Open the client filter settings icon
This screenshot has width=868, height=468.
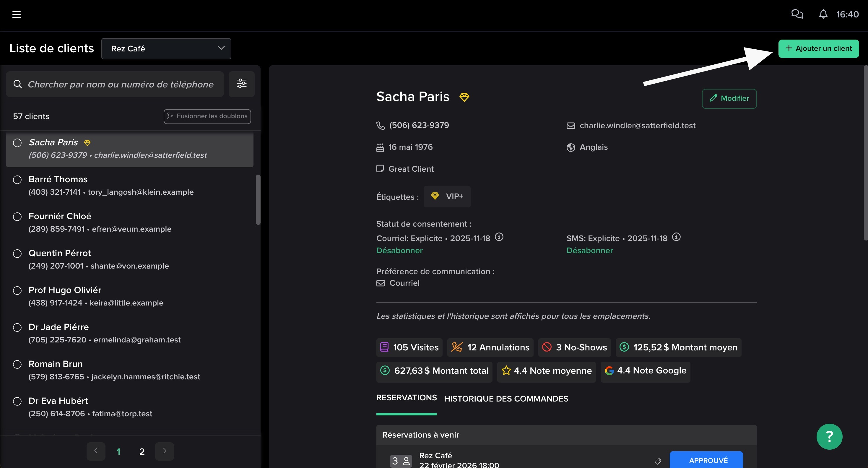pyautogui.click(x=241, y=84)
